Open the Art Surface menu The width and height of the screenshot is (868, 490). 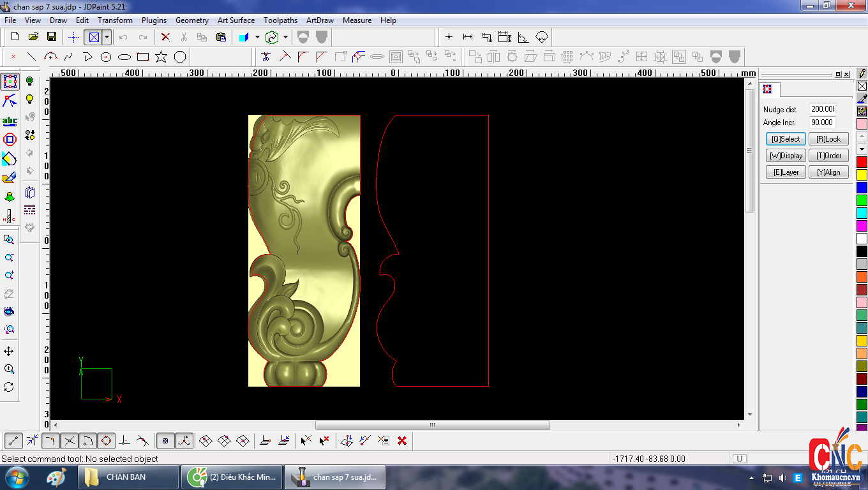click(x=236, y=20)
